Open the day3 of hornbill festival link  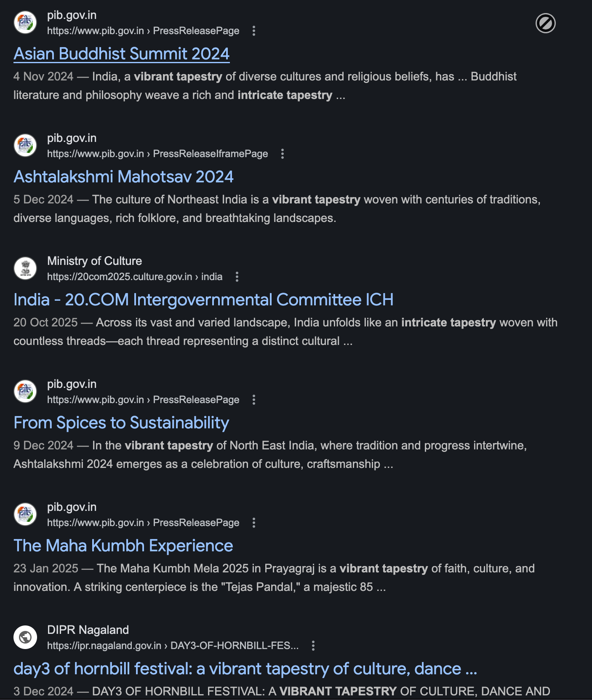click(x=245, y=669)
